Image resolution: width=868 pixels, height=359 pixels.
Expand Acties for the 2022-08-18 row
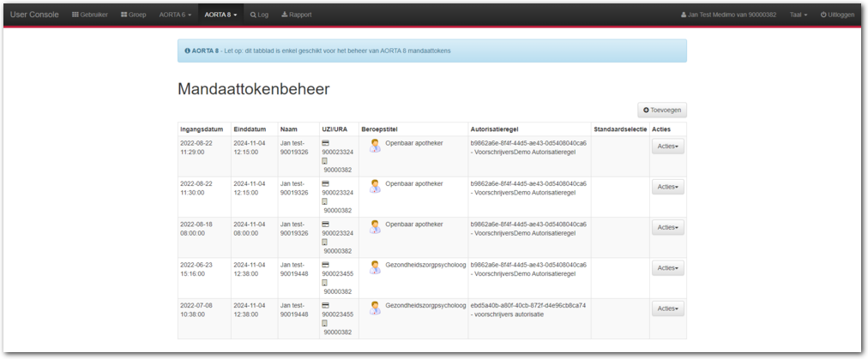(x=667, y=228)
